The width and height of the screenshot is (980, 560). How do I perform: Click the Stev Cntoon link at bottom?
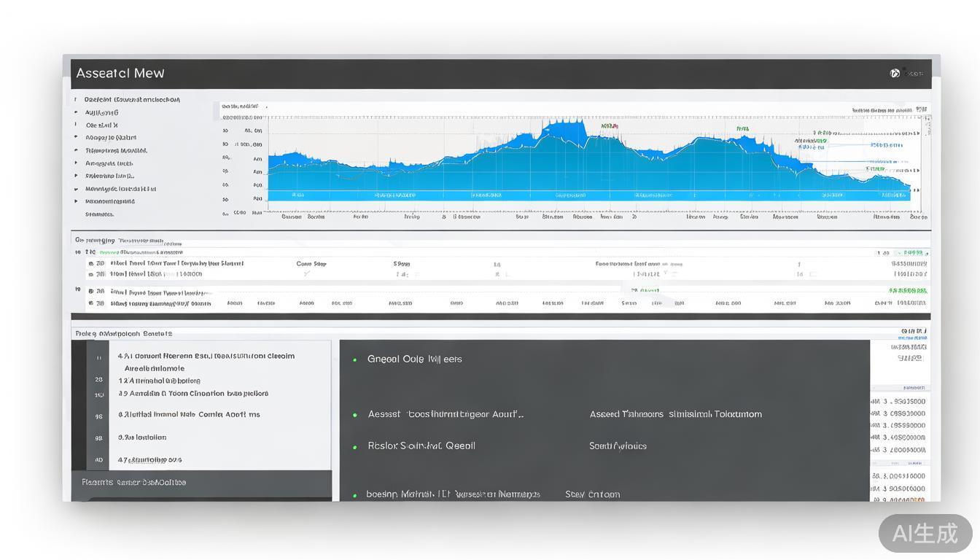tap(592, 494)
